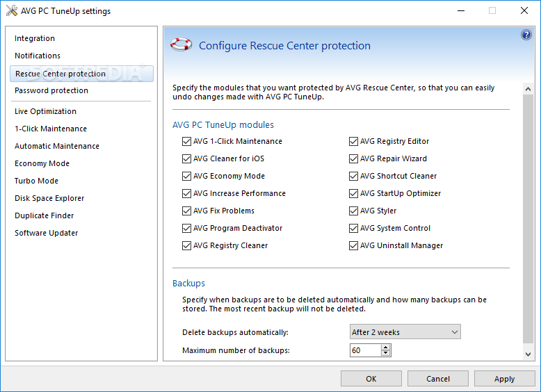
Task: Select 1-Click Maintenance in sidebar
Action: coord(51,129)
